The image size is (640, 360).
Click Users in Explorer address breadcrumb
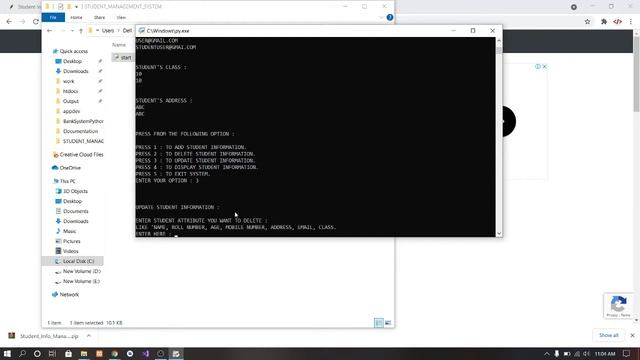[x=108, y=31]
